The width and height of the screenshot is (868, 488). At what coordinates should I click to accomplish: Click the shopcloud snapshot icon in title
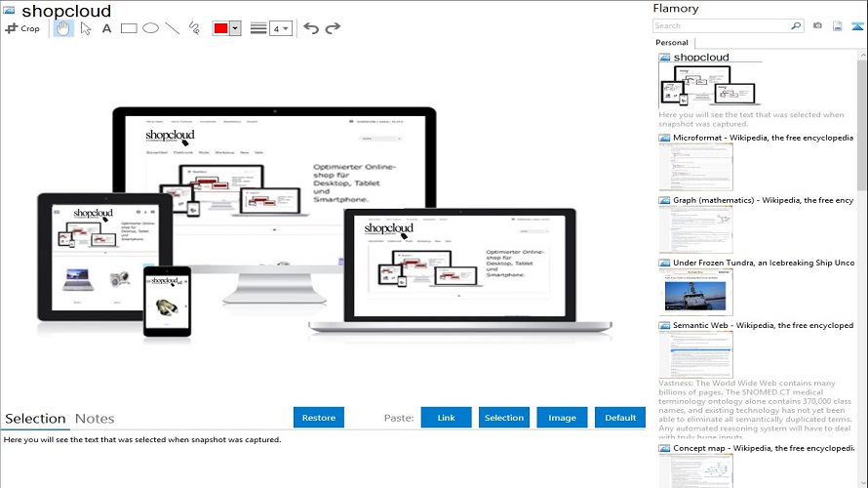pos(10,10)
